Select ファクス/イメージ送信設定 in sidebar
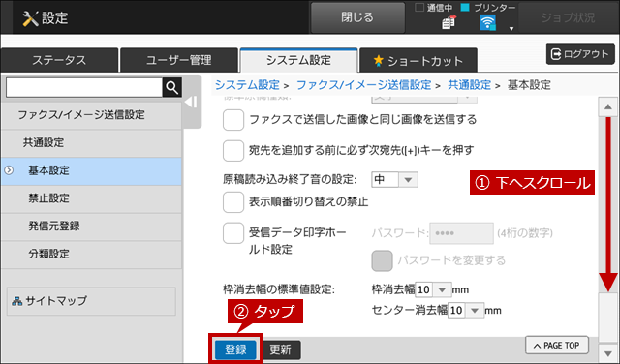The width and height of the screenshot is (620, 364). 91,115
